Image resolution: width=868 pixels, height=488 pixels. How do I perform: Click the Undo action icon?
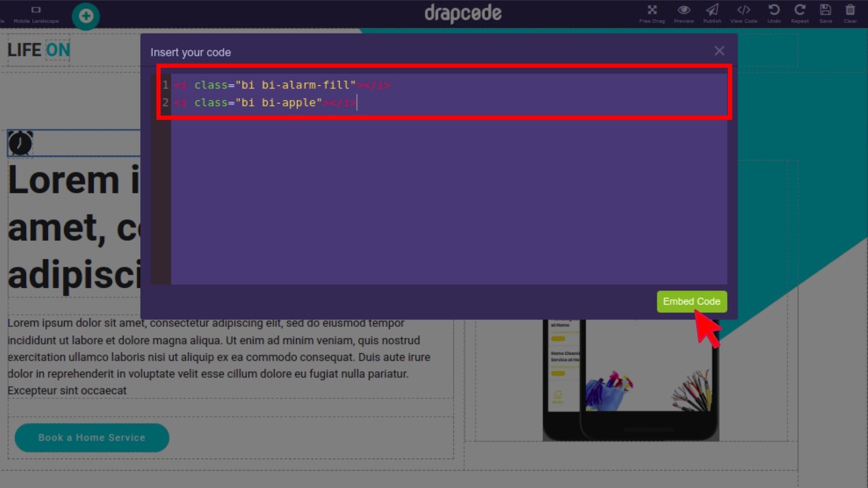pyautogui.click(x=774, y=10)
